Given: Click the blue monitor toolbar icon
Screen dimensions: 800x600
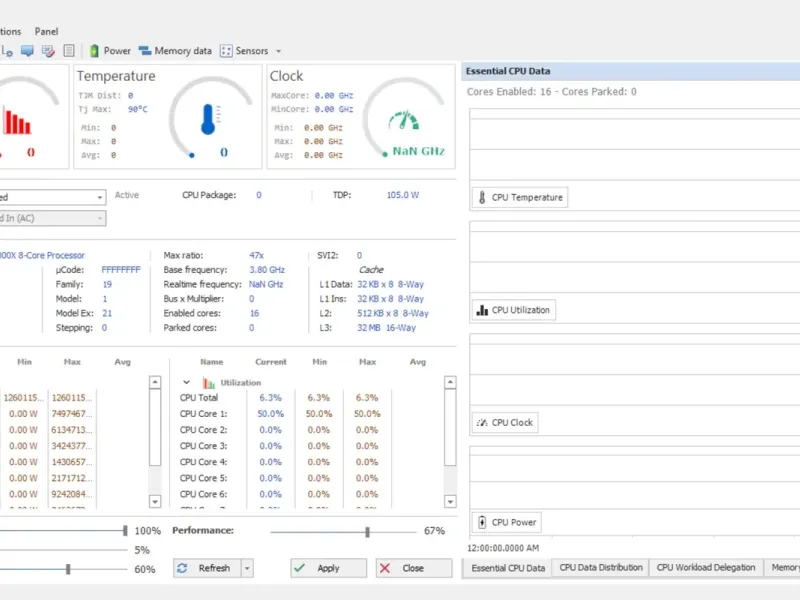Looking at the screenshot, I should point(27,51).
